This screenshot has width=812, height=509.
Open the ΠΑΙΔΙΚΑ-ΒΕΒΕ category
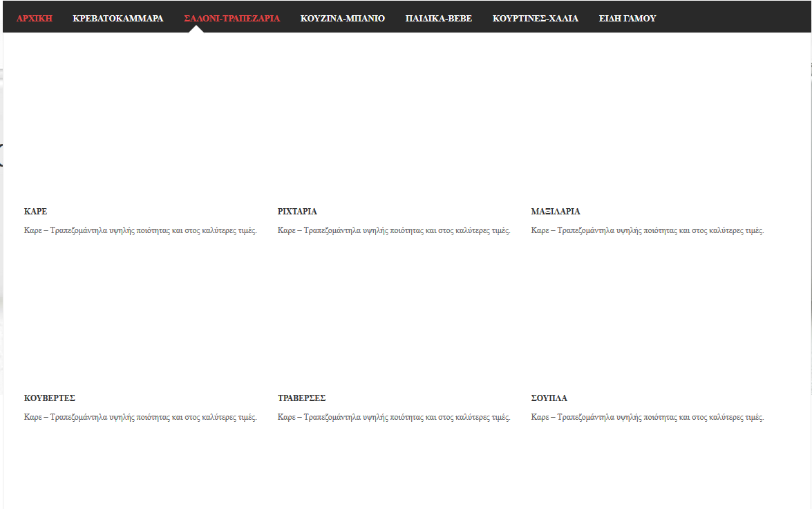pos(439,18)
